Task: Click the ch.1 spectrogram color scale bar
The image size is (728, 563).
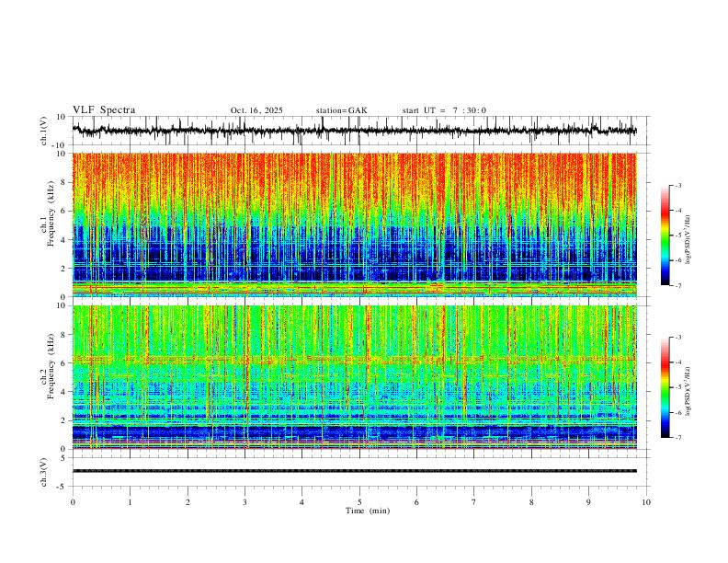Action: pos(665,236)
